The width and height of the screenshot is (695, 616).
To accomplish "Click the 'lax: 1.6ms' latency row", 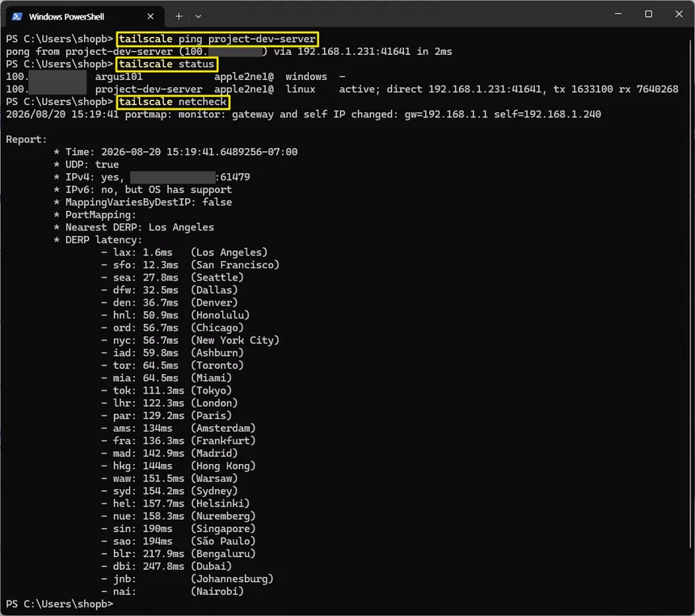I will click(184, 253).
